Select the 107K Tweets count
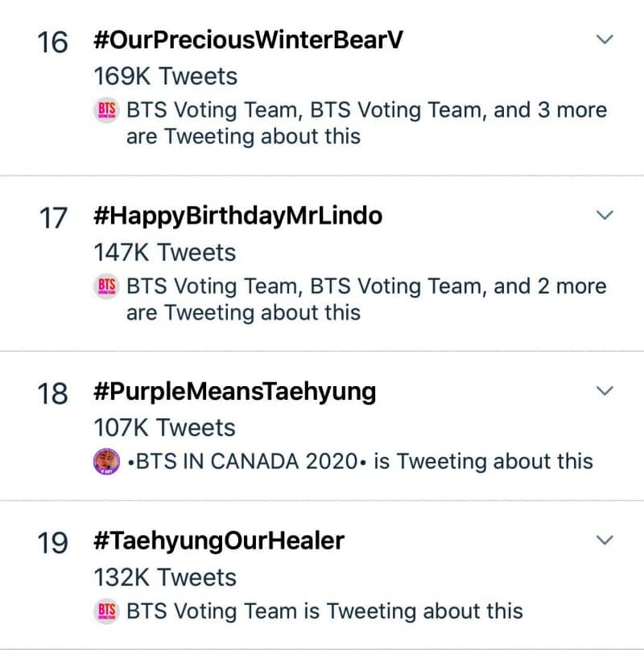644x650 pixels. click(165, 428)
